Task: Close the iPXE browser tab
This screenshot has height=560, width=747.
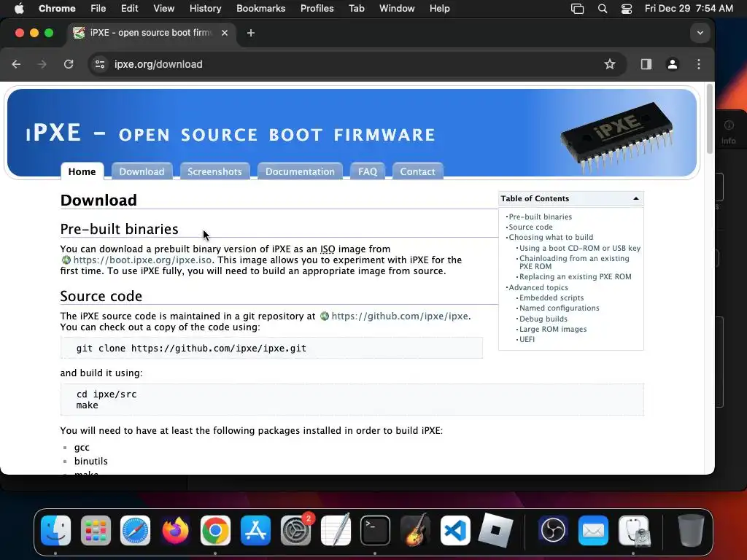Action: 225,33
